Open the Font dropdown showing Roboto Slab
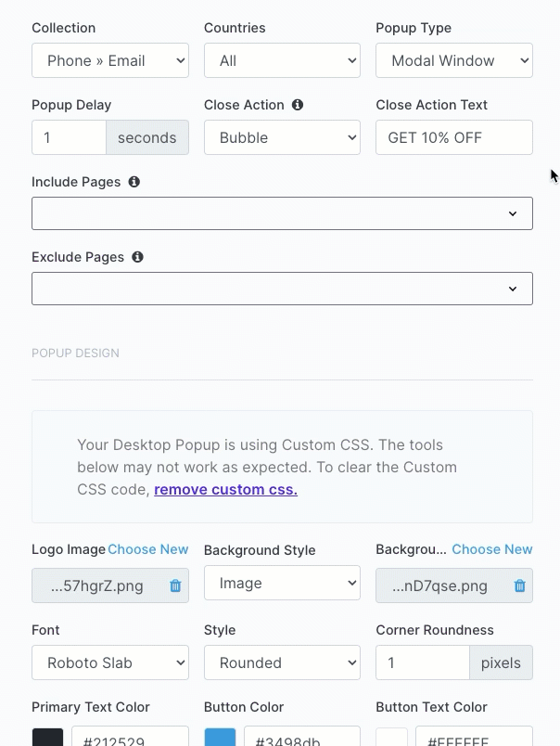Image resolution: width=560 pixels, height=746 pixels. (x=110, y=662)
